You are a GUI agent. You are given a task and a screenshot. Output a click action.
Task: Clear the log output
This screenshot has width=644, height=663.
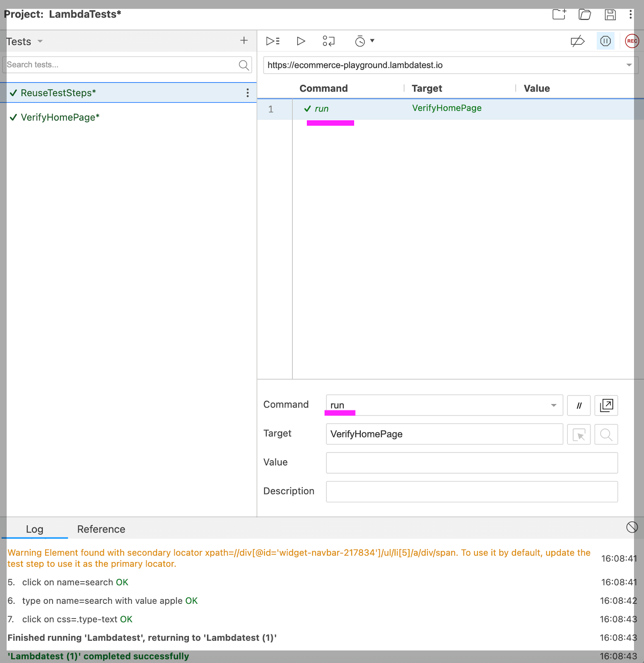[x=632, y=527]
